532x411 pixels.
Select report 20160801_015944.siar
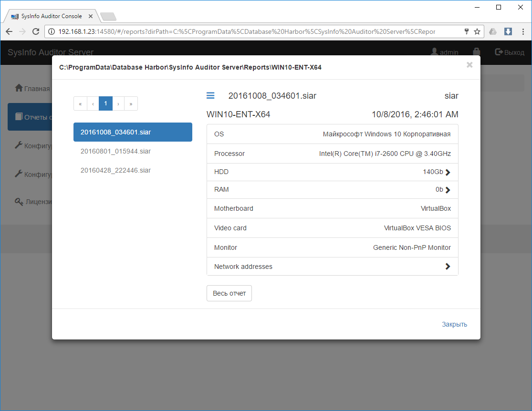[x=133, y=151]
